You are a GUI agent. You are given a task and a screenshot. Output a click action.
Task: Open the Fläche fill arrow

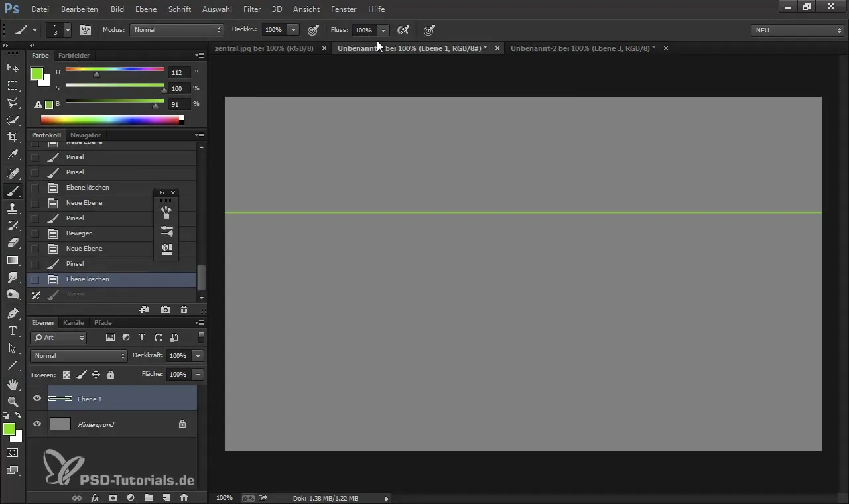[x=198, y=375]
